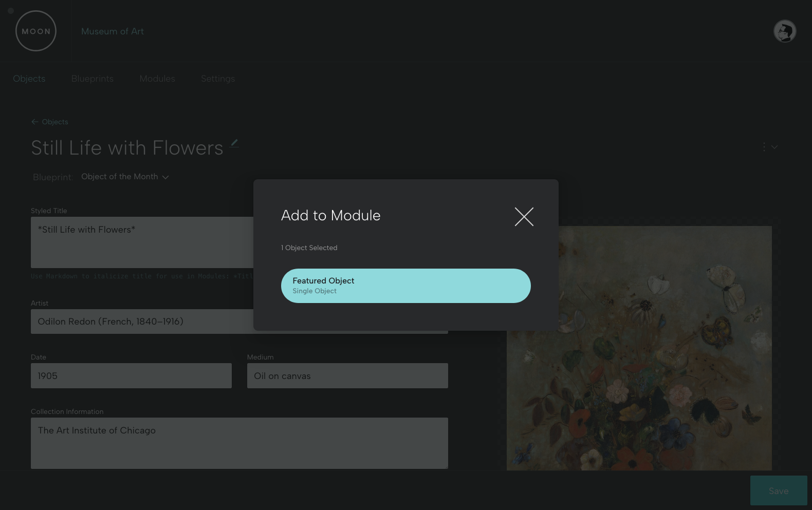Edit the title with pencil icon
Image resolution: width=812 pixels, height=510 pixels.
click(234, 143)
